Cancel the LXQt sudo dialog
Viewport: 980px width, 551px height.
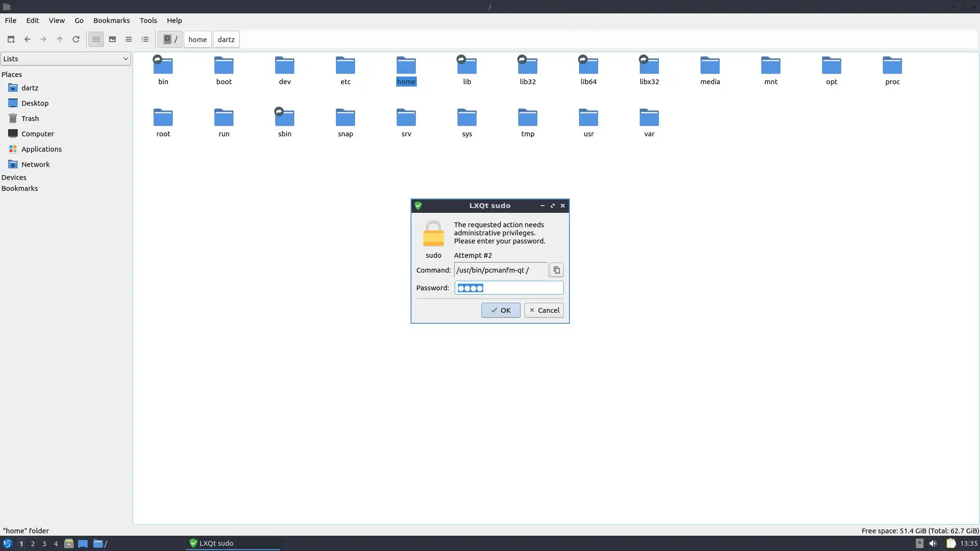[x=544, y=310]
